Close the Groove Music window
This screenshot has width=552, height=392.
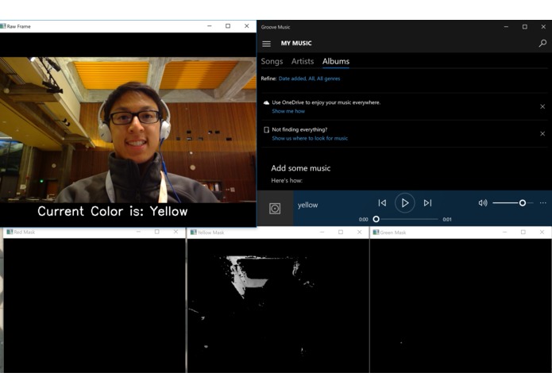pos(543,27)
